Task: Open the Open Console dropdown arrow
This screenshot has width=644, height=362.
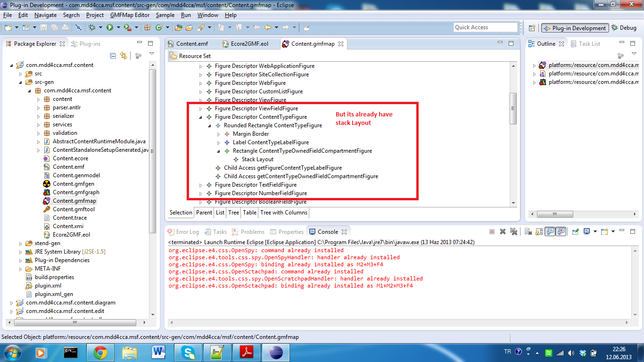Action: click(x=612, y=231)
